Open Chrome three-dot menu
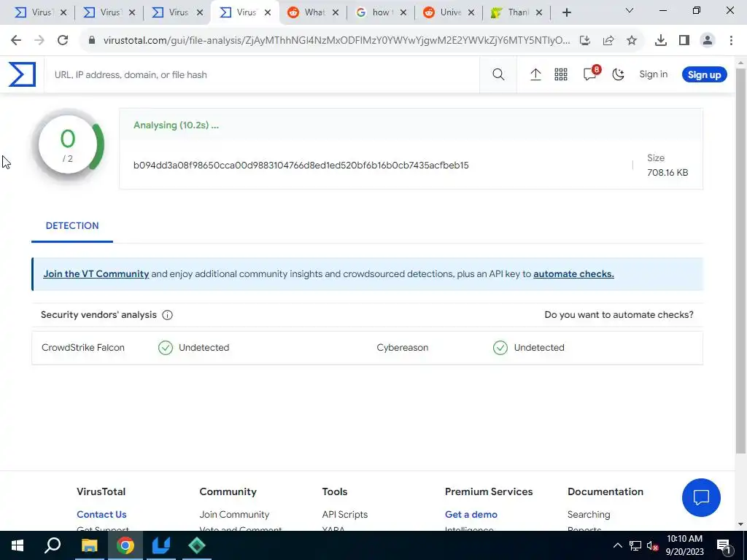 [x=731, y=41]
